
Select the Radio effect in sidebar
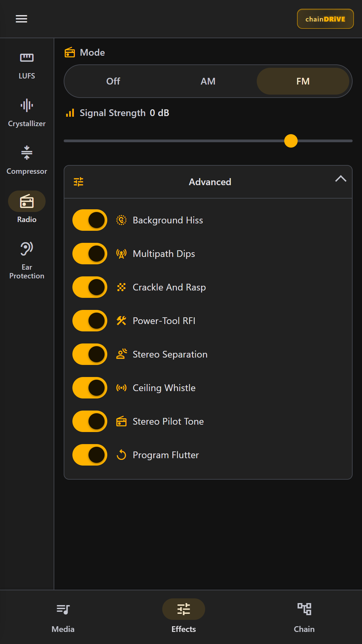27,209
